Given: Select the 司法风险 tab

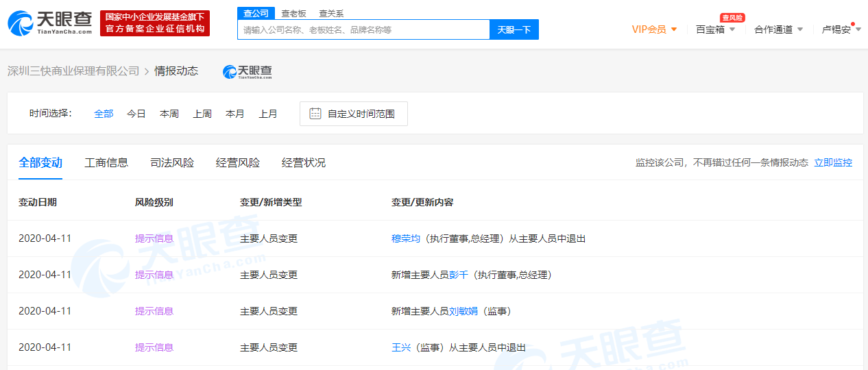Looking at the screenshot, I should [172, 162].
